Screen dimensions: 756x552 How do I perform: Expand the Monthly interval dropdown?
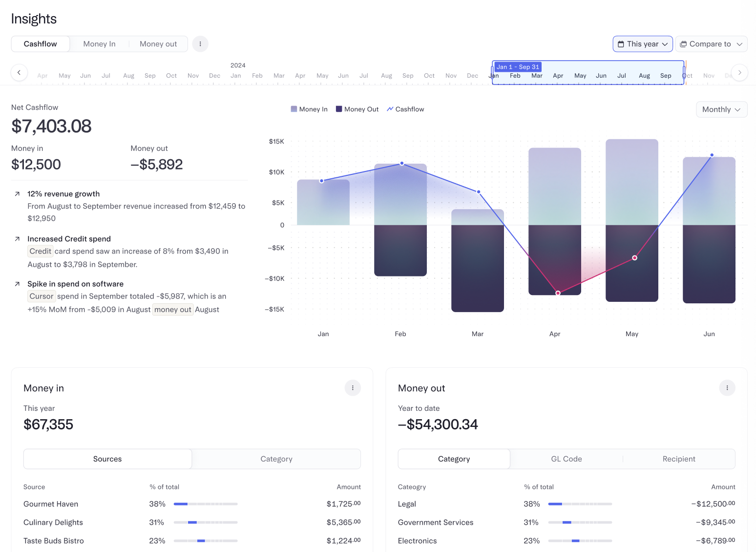(x=721, y=109)
